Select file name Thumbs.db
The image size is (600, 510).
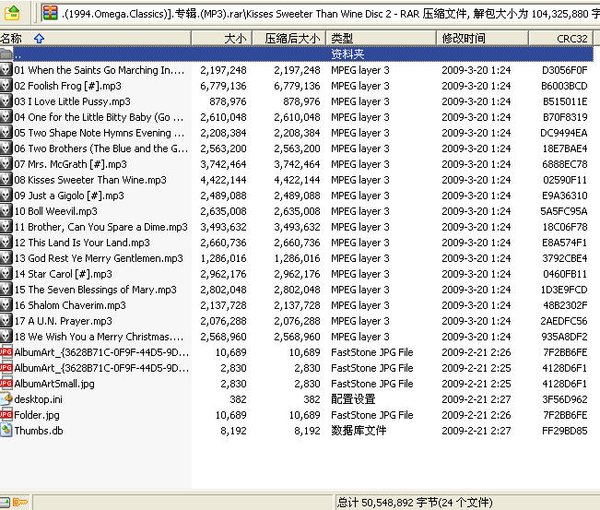point(39,431)
